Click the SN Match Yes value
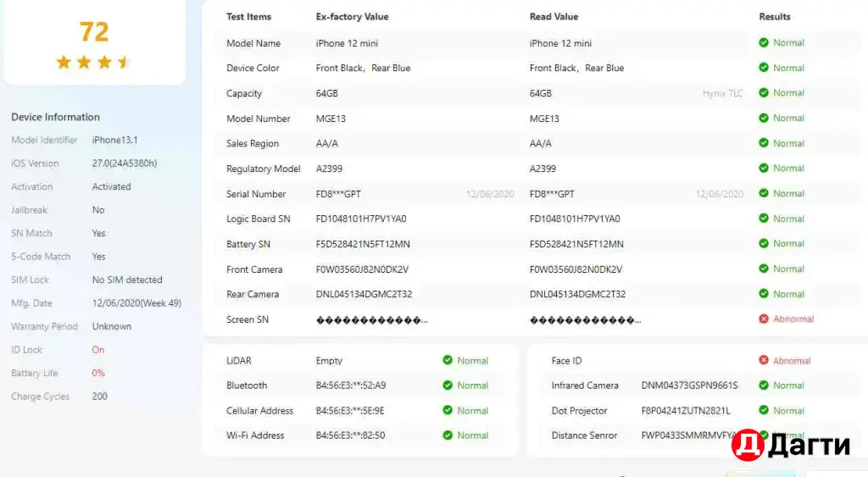Image resolution: width=868 pixels, height=477 pixels. coord(98,233)
